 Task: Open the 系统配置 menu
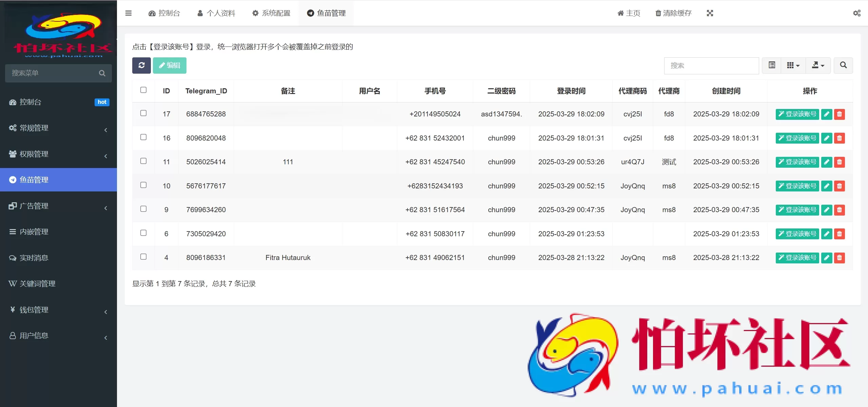tap(271, 13)
